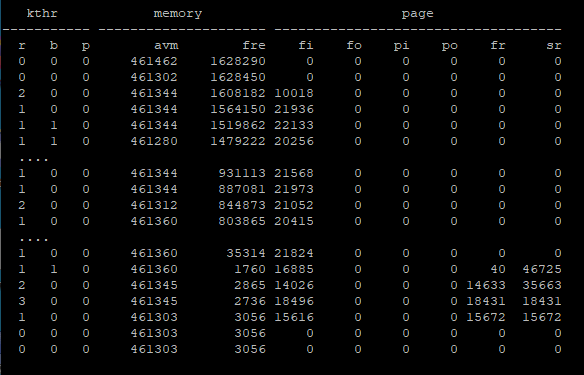Select the sr value 46725
Screen dimensions: 584x375
point(542,270)
